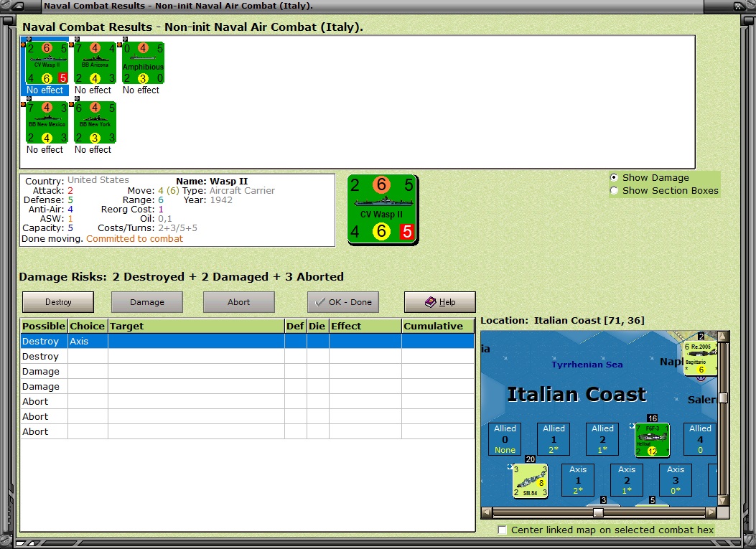Click the Possible column header
The height and width of the screenshot is (549, 756).
click(44, 327)
